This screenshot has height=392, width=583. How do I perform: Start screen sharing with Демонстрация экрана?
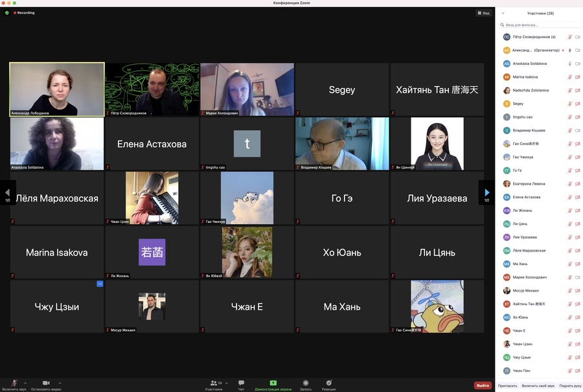click(273, 383)
